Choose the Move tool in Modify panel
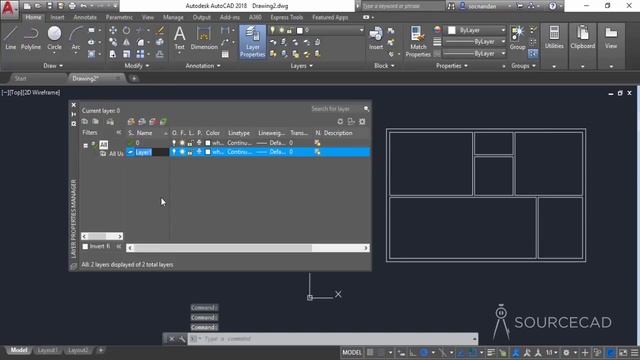This screenshot has height=360, width=640. [x=113, y=30]
